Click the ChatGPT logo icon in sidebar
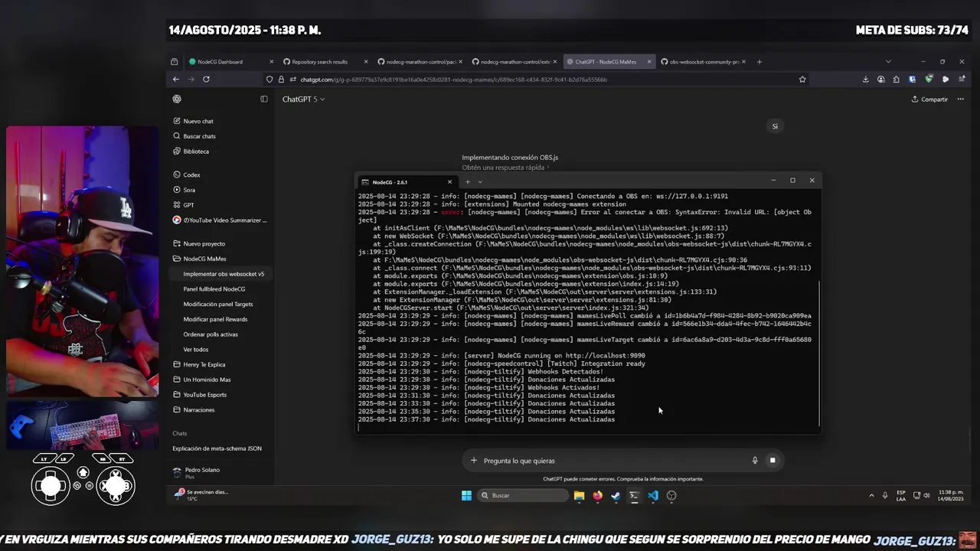This screenshot has width=980, height=551. click(x=177, y=99)
